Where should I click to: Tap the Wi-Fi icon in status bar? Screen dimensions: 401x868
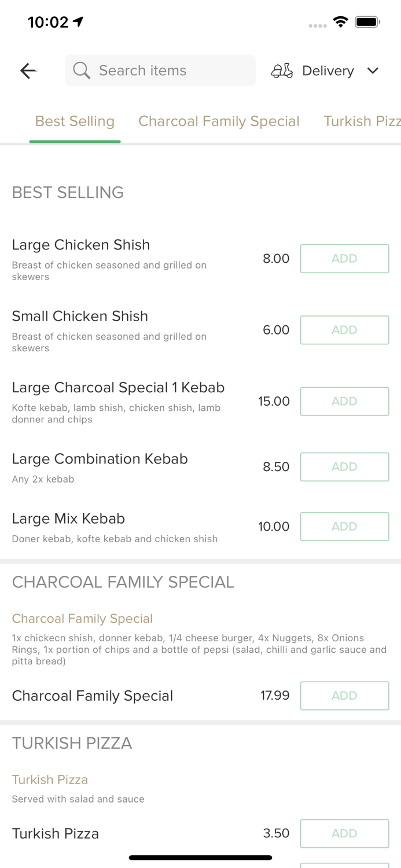(341, 21)
